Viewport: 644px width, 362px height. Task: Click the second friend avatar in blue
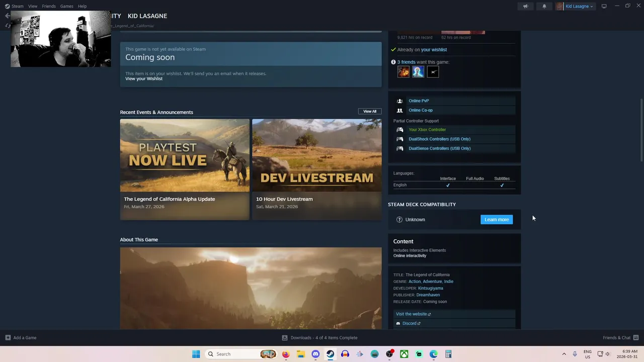[418, 72]
